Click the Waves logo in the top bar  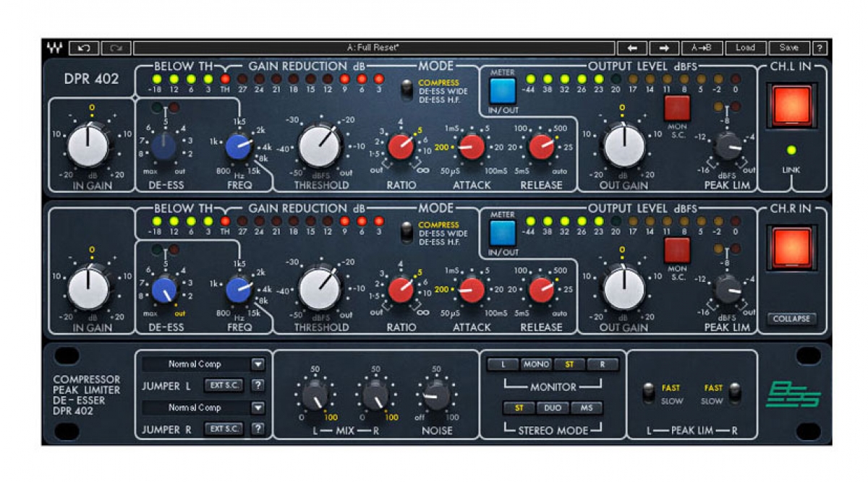pos(54,48)
